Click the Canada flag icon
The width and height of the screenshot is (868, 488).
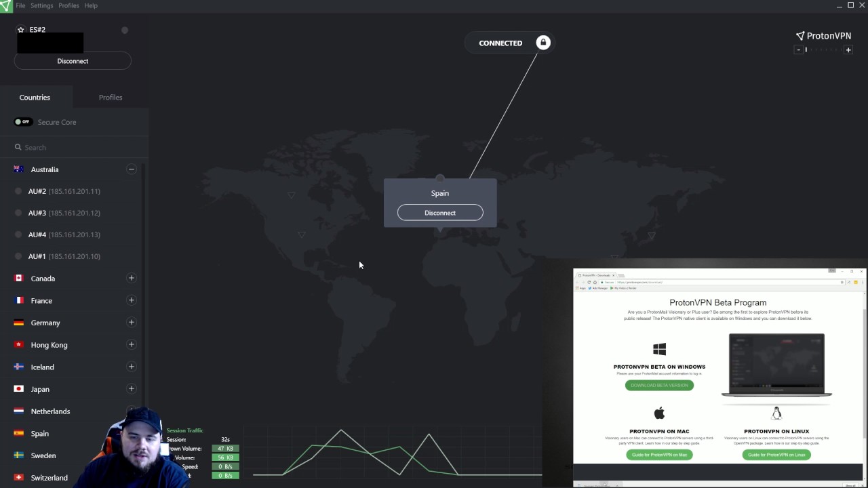(x=19, y=278)
